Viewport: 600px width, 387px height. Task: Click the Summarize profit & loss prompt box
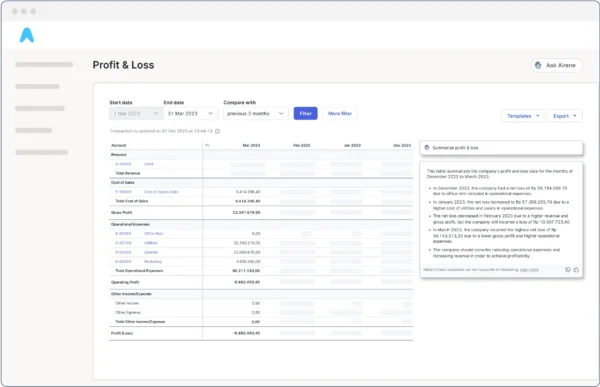pyautogui.click(x=501, y=148)
